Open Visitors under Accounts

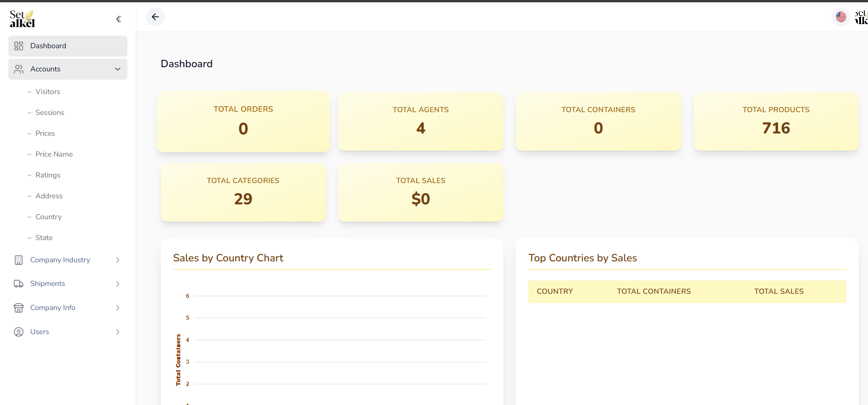tap(48, 92)
